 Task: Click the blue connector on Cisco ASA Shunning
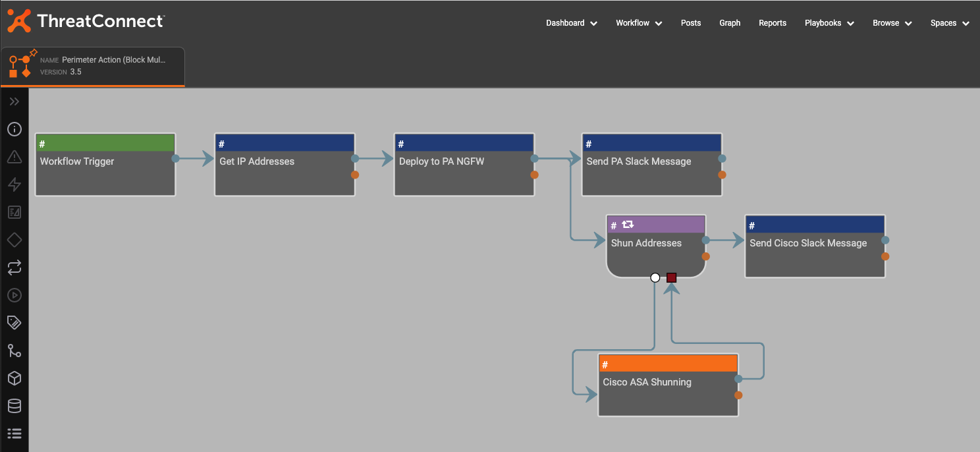tap(739, 379)
